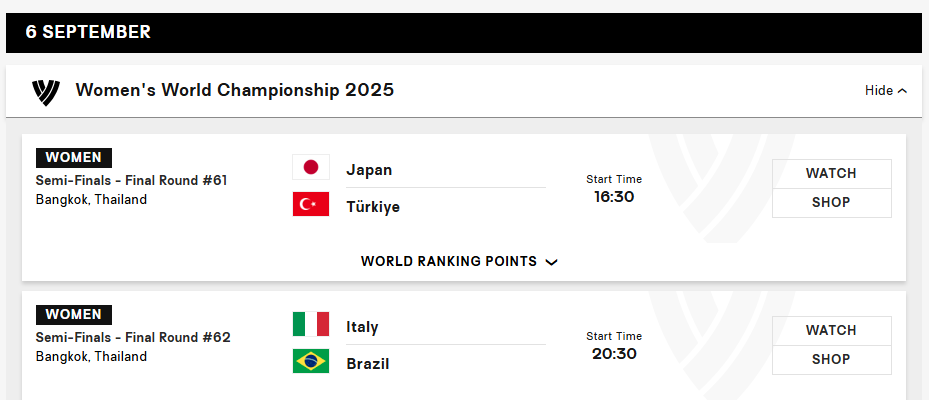Click the chevron next to World Ranking Points
This screenshot has width=929, height=400.
[551, 262]
